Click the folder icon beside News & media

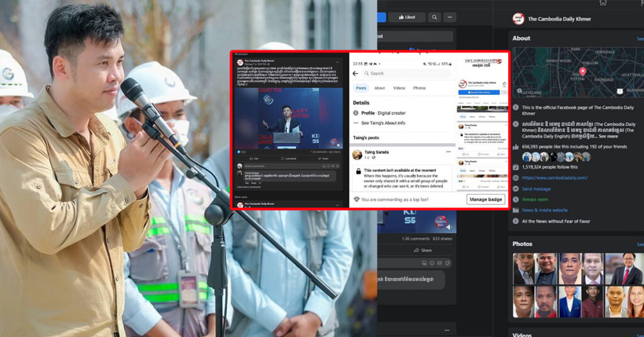pyautogui.click(x=516, y=210)
